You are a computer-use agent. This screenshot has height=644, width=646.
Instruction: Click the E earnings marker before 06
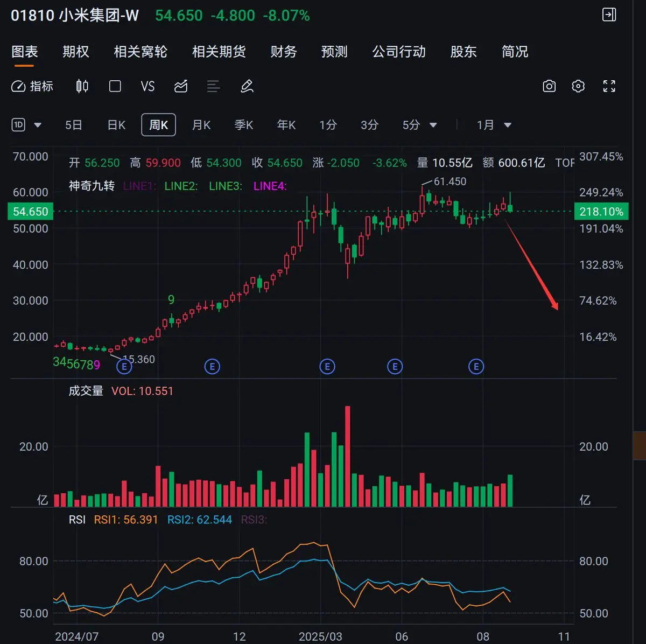tap(395, 367)
